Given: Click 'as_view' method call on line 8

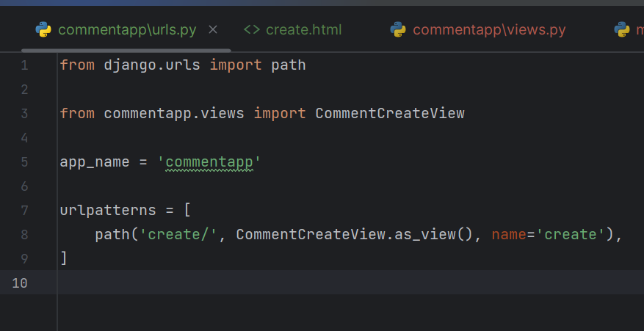Looking at the screenshot, I should pos(425,235).
